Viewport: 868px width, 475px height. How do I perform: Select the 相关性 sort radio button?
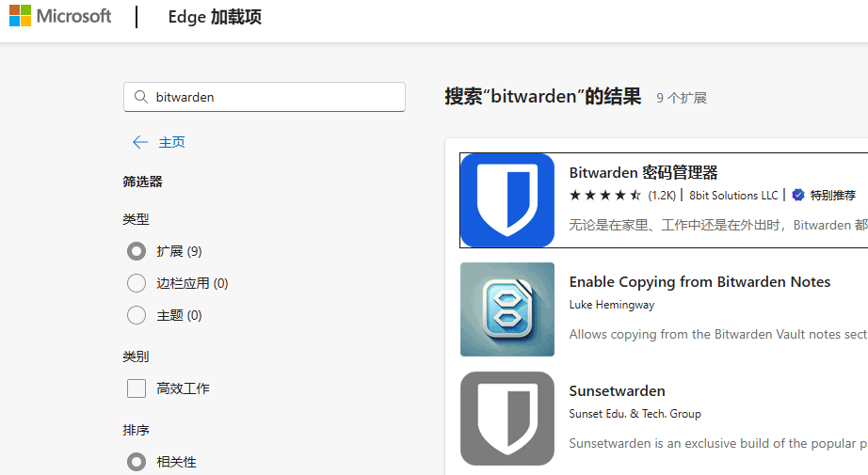pos(137,461)
